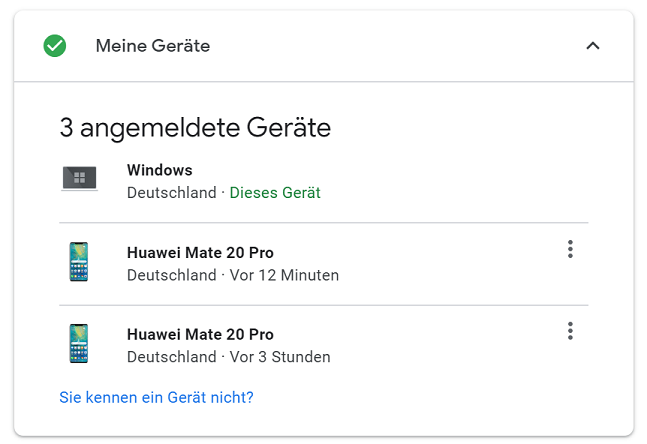Open three-dot menu for Huawei active 12 minutes ago
This screenshot has height=444, width=647.
pyautogui.click(x=570, y=249)
